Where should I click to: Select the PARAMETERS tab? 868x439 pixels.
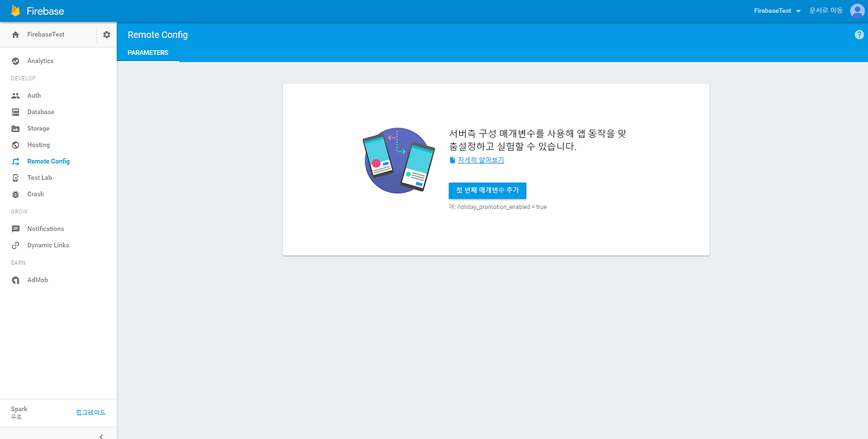coord(148,53)
